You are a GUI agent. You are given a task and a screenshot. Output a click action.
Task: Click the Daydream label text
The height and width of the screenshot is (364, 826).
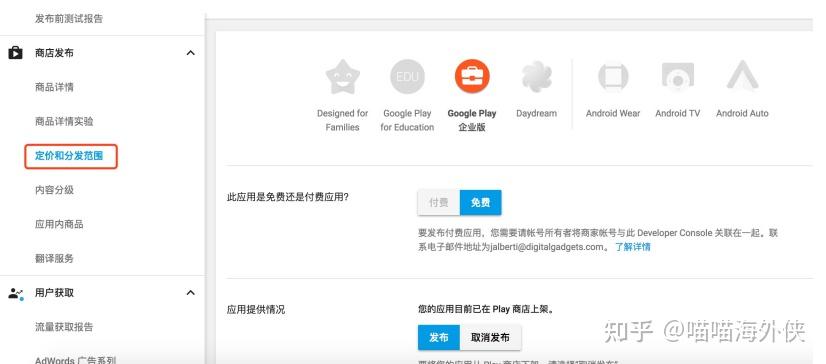[536, 113]
